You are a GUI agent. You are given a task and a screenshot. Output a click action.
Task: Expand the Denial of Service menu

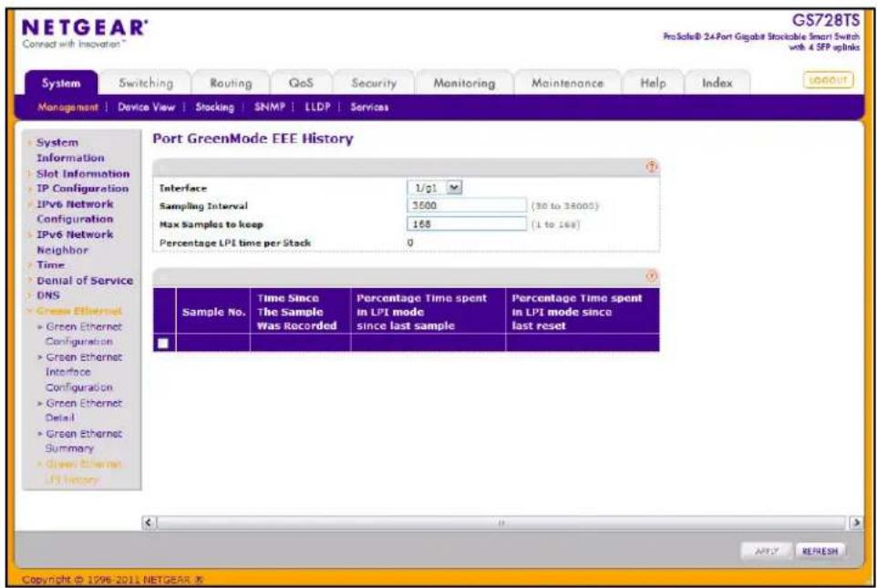[x=85, y=280]
